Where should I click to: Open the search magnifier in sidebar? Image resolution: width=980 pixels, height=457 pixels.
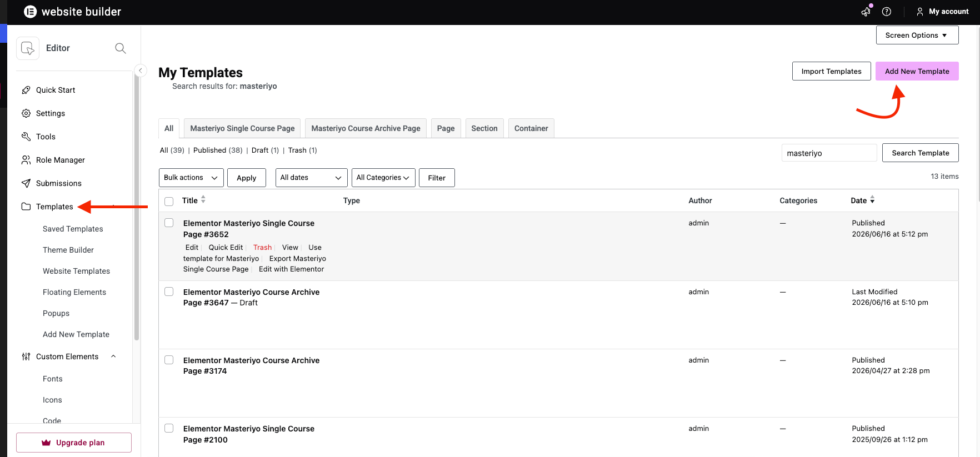(120, 48)
